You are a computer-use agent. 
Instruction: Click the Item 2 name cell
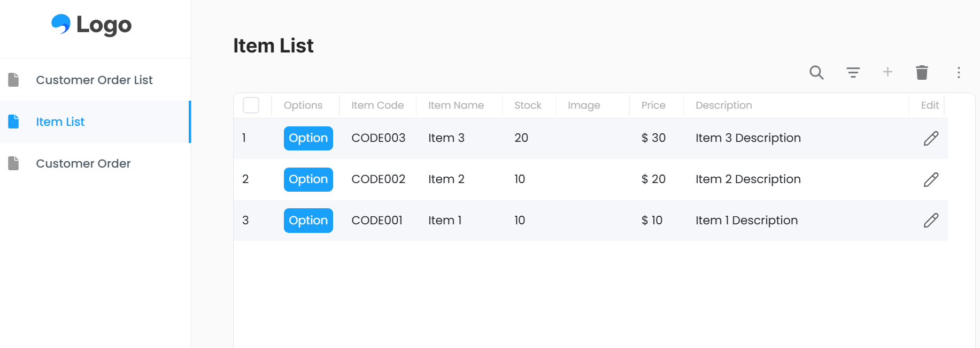click(446, 179)
